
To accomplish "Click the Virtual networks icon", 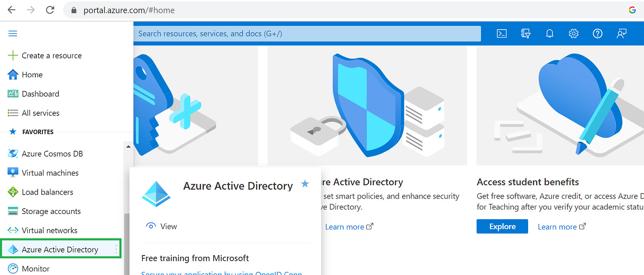I will pyautogui.click(x=13, y=230).
